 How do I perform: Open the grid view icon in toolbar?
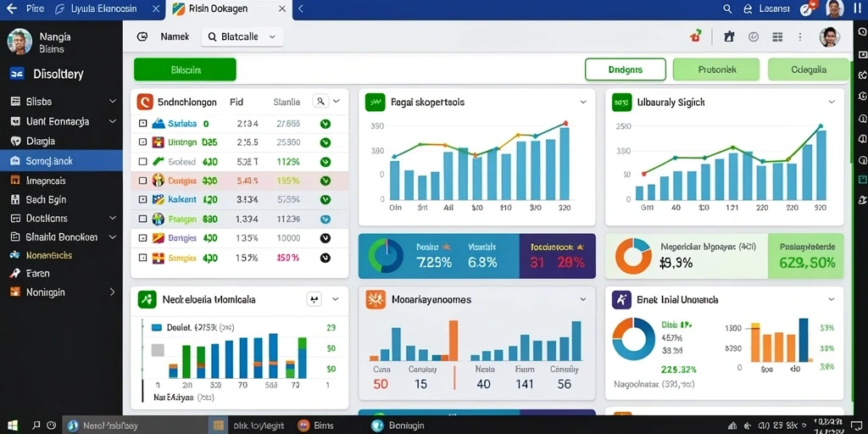point(777,36)
